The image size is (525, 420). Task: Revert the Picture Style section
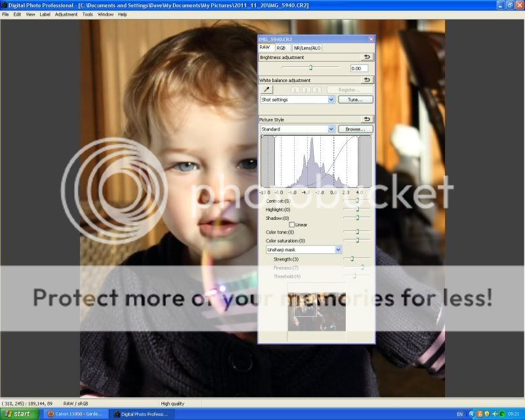click(367, 119)
